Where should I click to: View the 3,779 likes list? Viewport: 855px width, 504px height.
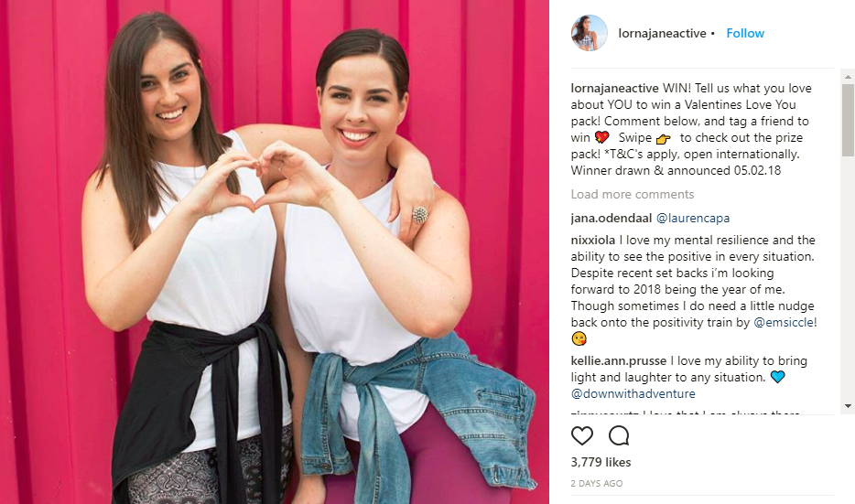click(601, 462)
